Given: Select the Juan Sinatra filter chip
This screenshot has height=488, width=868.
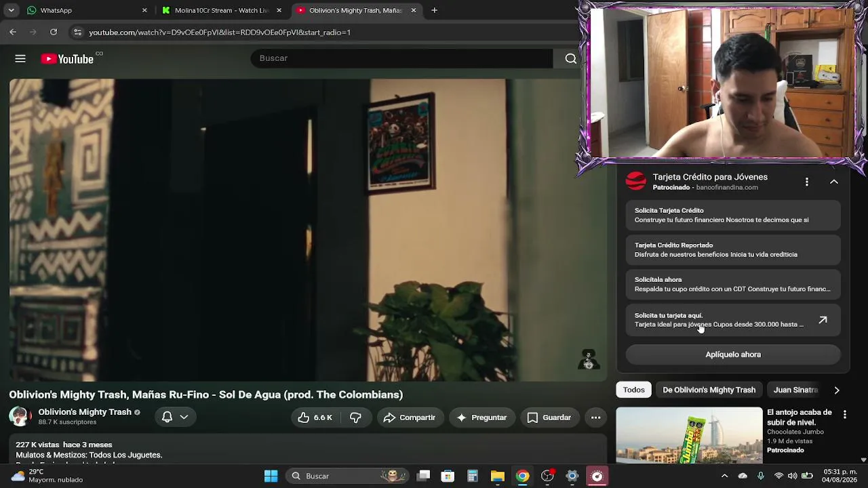Looking at the screenshot, I should click(x=795, y=390).
